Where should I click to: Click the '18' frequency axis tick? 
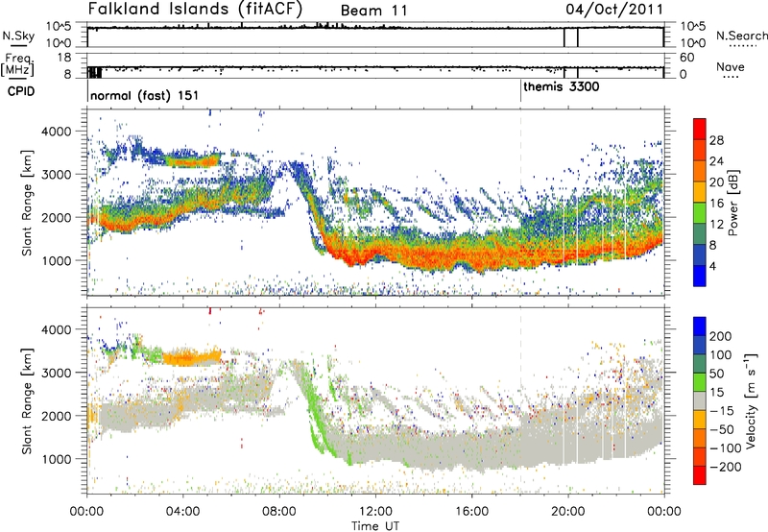[x=64, y=58]
